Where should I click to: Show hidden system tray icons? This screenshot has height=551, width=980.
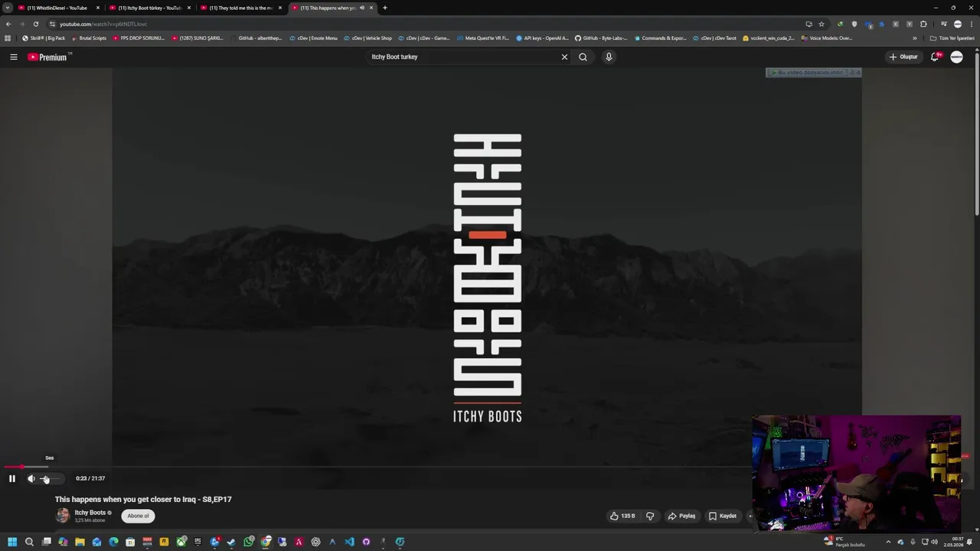point(888,542)
